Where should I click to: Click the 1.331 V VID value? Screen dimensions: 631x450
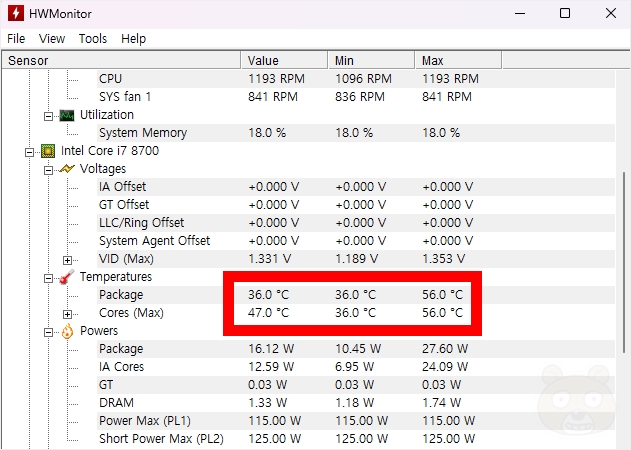270,259
